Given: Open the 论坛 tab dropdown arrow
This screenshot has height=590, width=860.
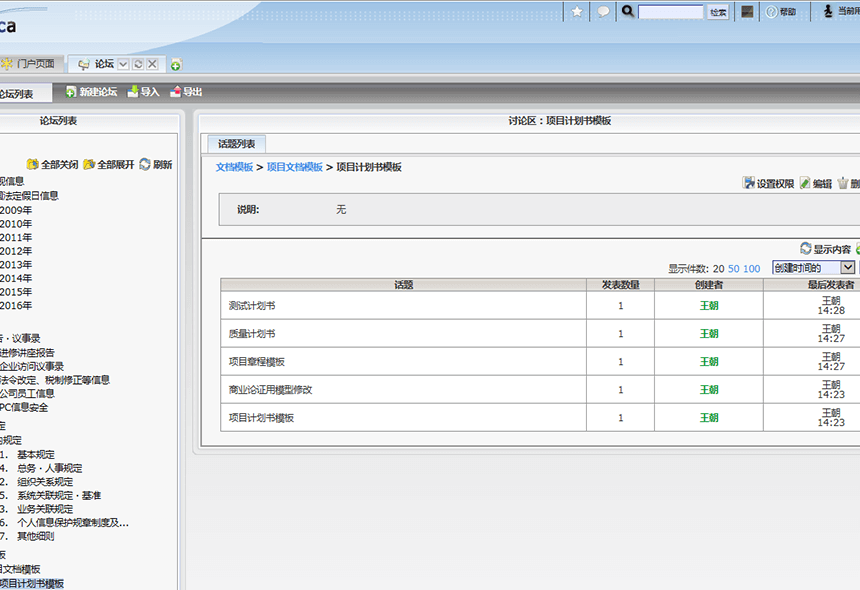Looking at the screenshot, I should (123, 64).
